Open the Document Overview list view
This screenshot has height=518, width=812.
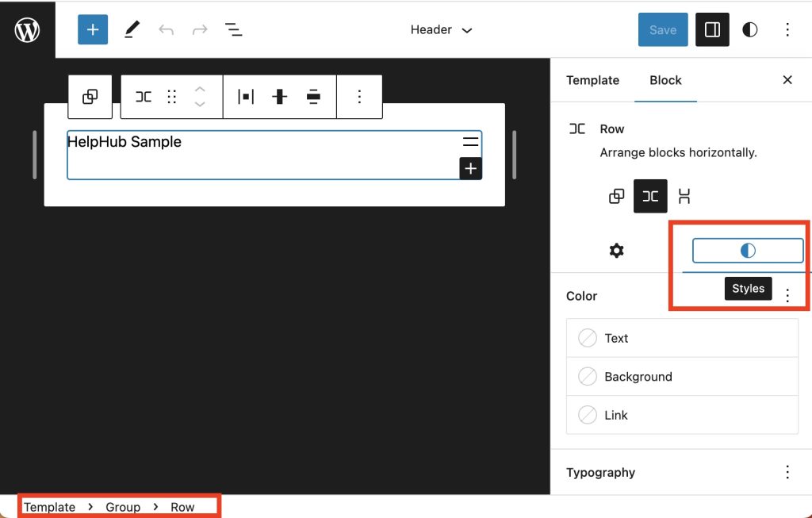[x=234, y=29]
